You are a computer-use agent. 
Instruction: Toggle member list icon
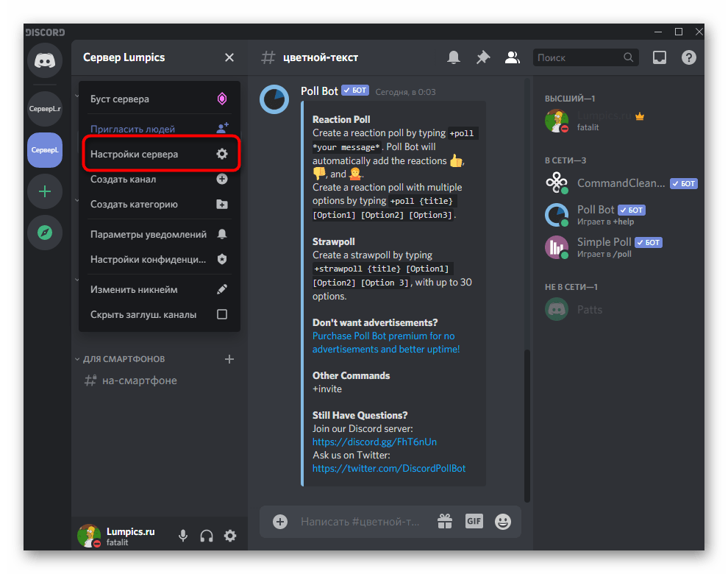pos(512,57)
